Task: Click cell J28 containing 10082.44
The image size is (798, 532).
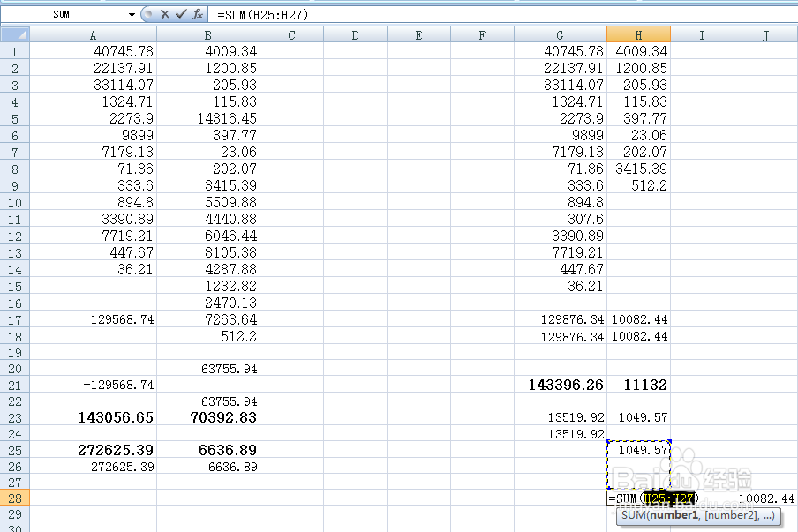Action: (x=766, y=498)
